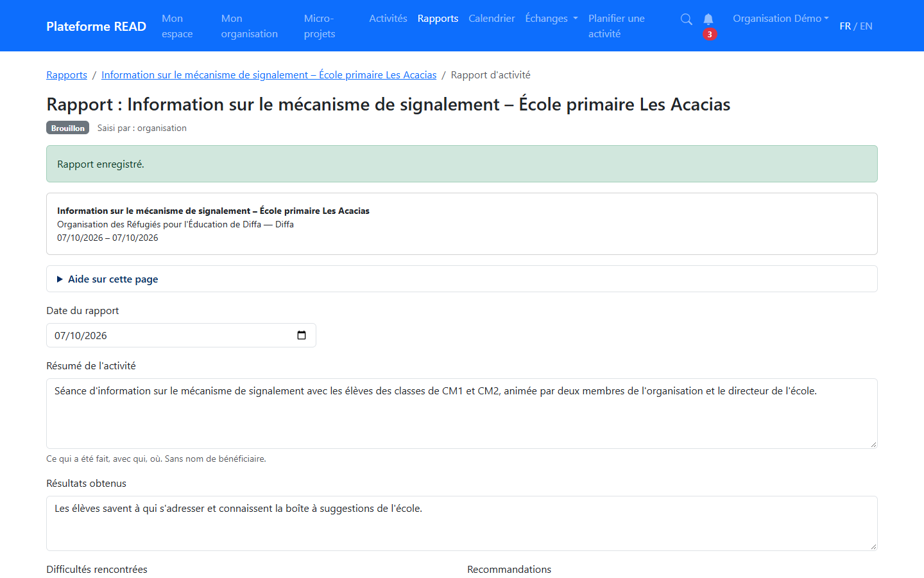Select the Rapports navbar item
This screenshot has width=924, height=578.
pos(438,19)
